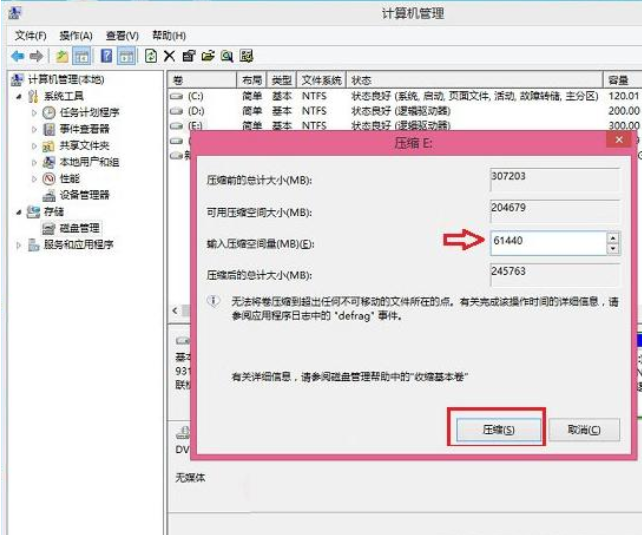Click the refresh toolbar icon
642x535 pixels.
pos(151,57)
